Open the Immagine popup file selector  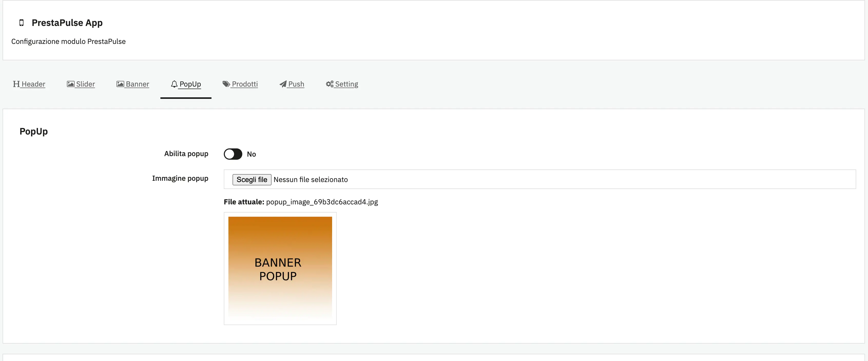[252, 179]
